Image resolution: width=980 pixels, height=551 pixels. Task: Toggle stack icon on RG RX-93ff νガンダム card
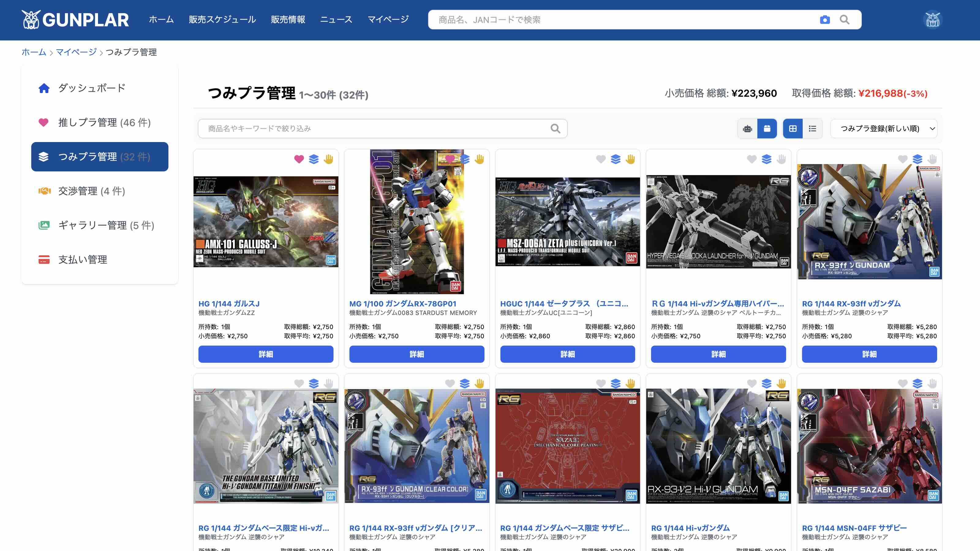(918, 159)
